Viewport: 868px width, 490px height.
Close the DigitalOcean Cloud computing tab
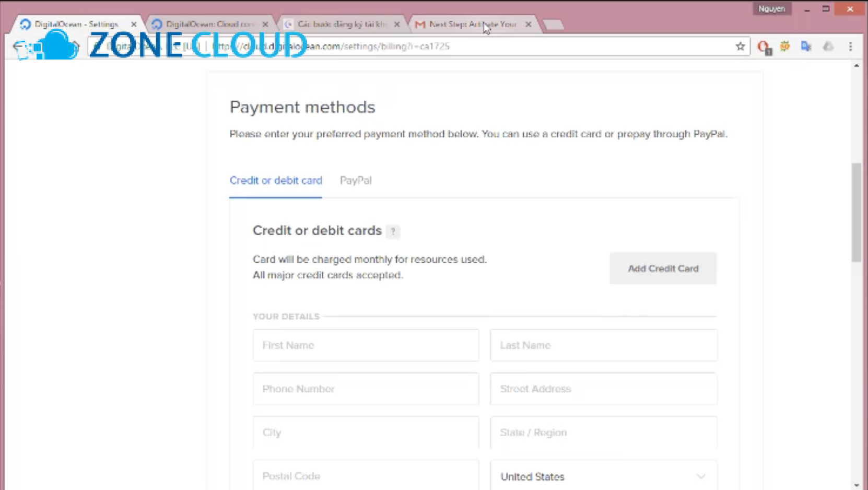tap(265, 24)
